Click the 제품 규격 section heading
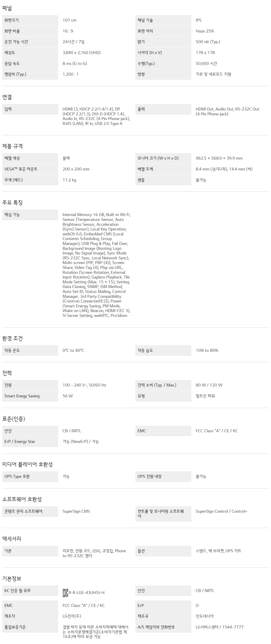 12,146
